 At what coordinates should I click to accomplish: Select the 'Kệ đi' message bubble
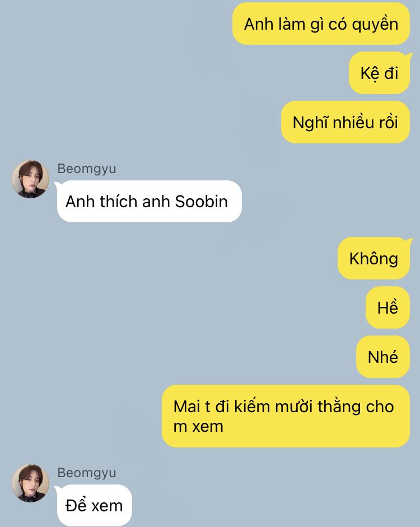[x=380, y=73]
